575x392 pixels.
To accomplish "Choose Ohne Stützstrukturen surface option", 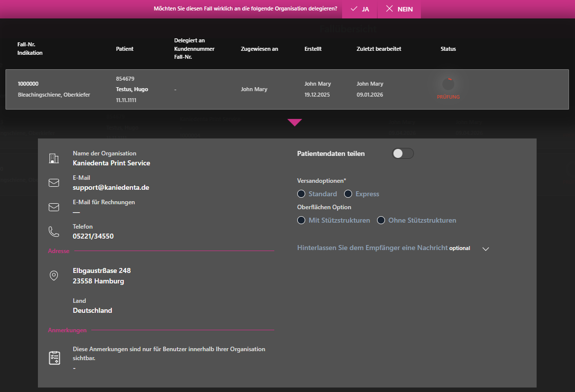I will (381, 220).
